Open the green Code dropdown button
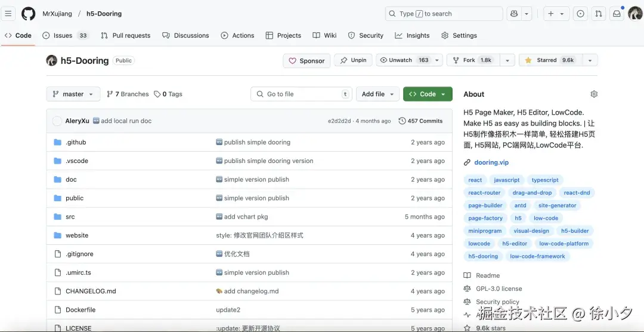The height and width of the screenshot is (332, 644). coord(428,94)
